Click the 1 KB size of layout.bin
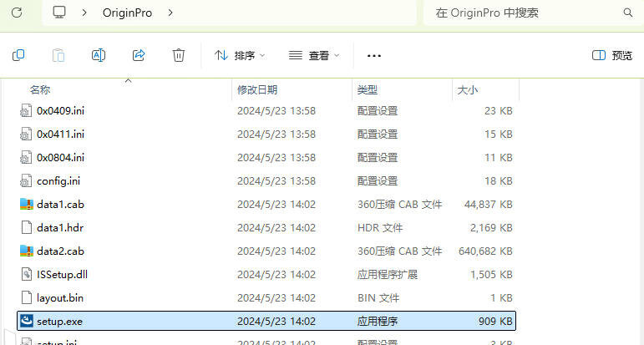The width and height of the screenshot is (644, 345). click(x=501, y=298)
